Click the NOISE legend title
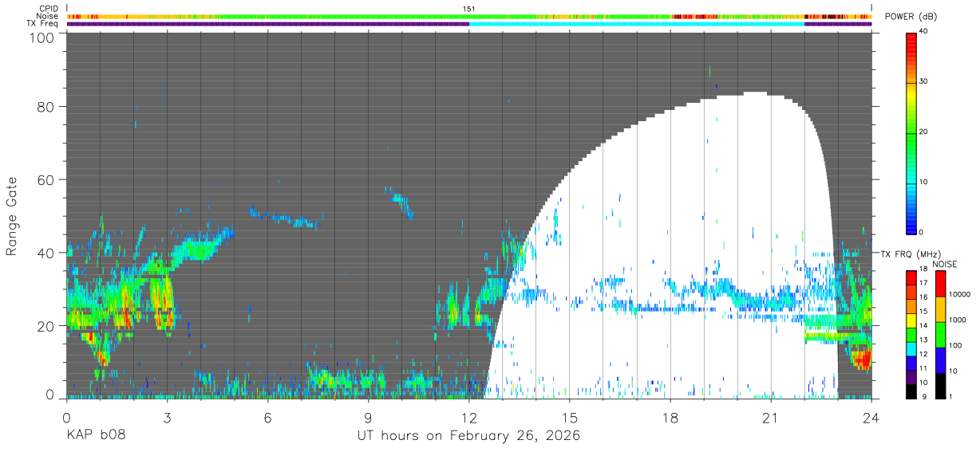The height and width of the screenshot is (452, 980). click(x=945, y=264)
